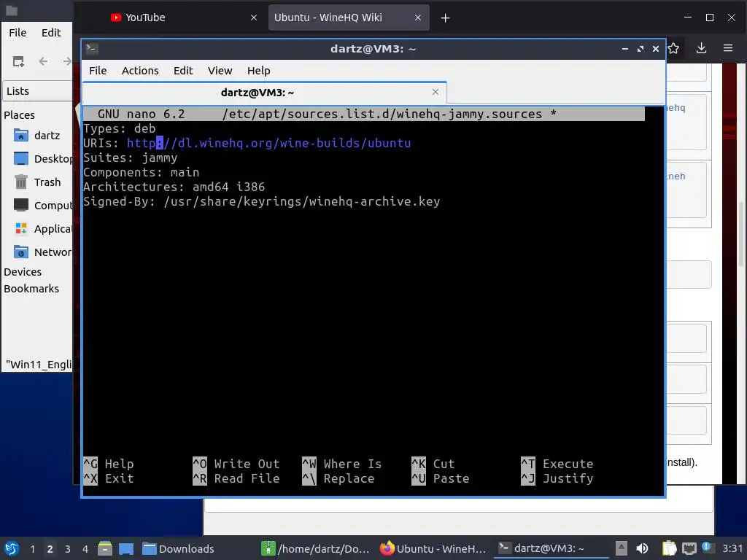Open the Firefox hamburger menu
The image size is (747, 560).
[728, 48]
